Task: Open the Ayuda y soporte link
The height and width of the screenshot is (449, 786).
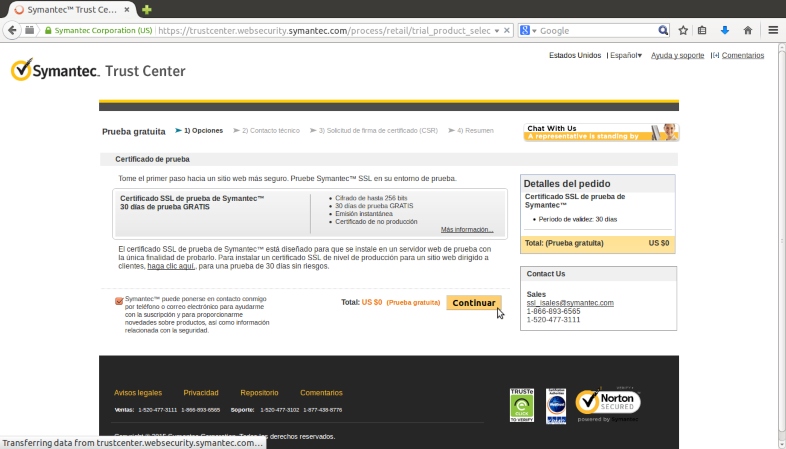Action: coord(677,55)
